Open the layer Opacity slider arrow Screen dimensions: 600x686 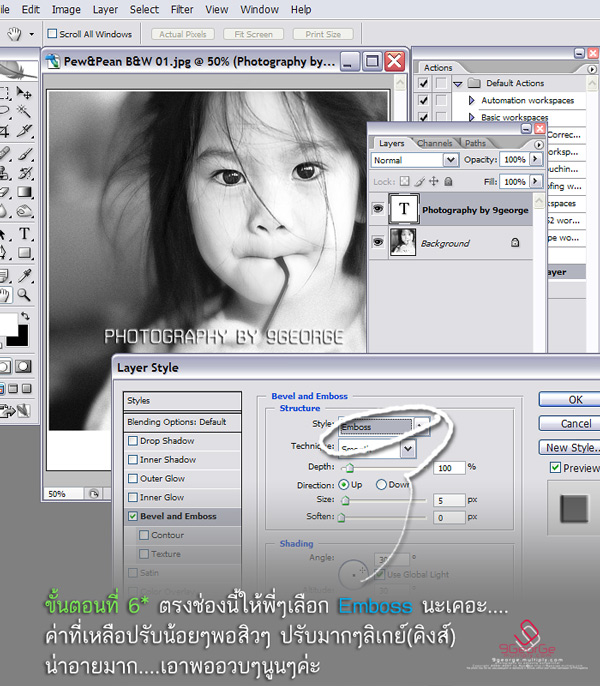click(535, 159)
